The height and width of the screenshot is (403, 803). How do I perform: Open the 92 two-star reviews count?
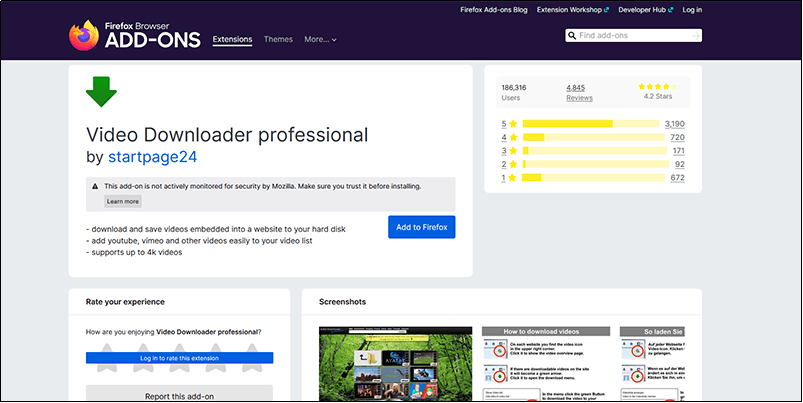coord(680,164)
